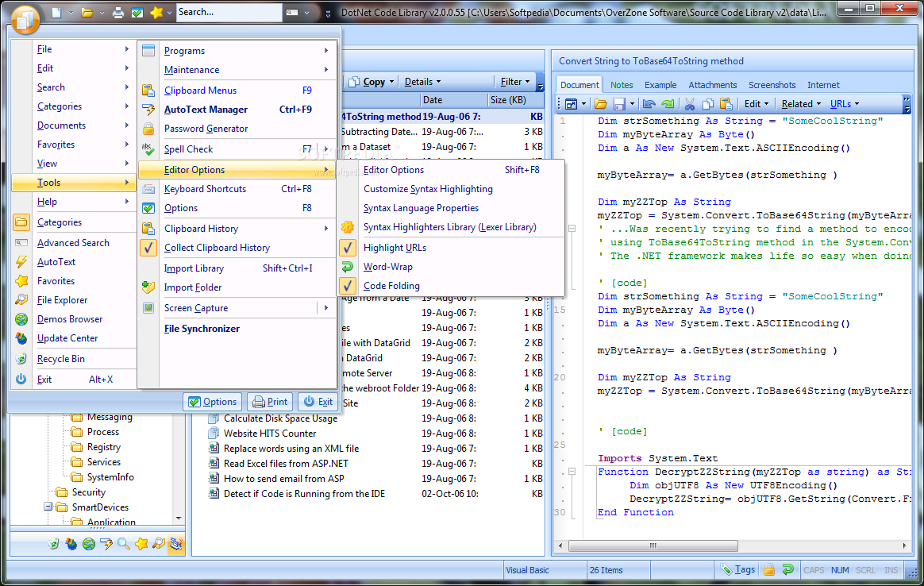Open Syntax Highlighters Library gear item

(449, 227)
